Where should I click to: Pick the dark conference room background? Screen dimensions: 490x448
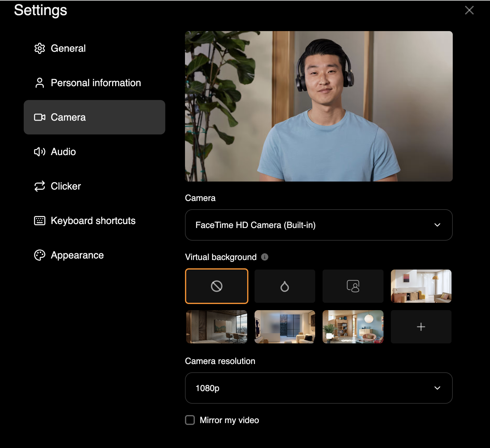[217, 327]
